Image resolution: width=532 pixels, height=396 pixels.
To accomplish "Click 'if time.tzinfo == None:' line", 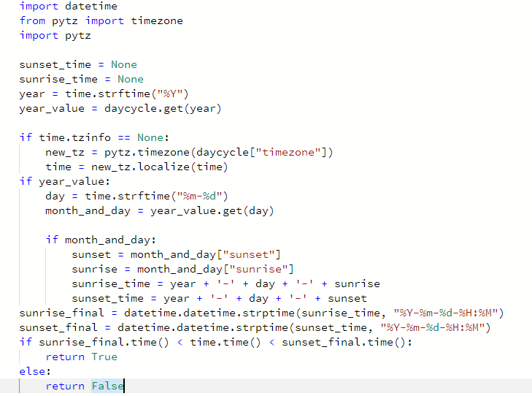I will [x=94, y=137].
